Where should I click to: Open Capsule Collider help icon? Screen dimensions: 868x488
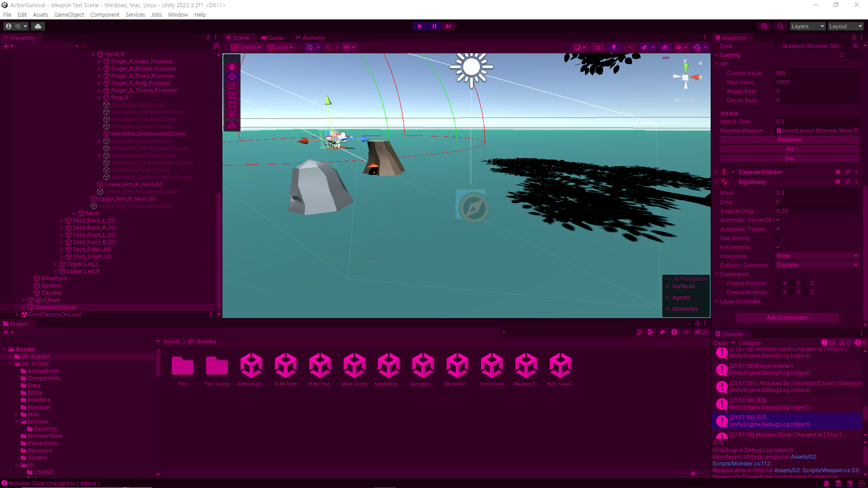tap(838, 172)
